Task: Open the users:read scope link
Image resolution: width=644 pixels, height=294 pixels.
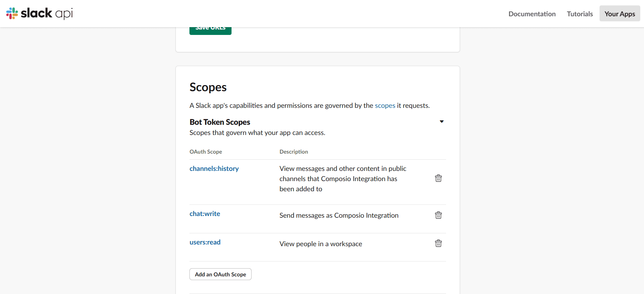Action: (x=205, y=242)
